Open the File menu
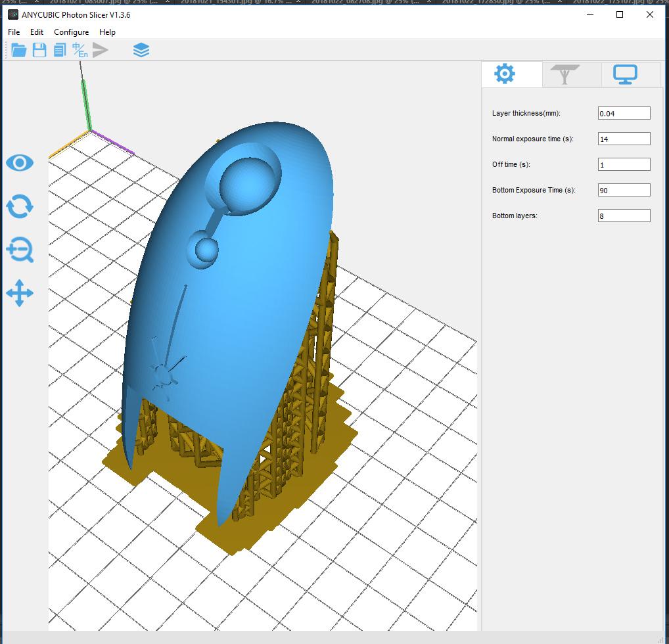The width and height of the screenshot is (669, 644). pyautogui.click(x=14, y=32)
